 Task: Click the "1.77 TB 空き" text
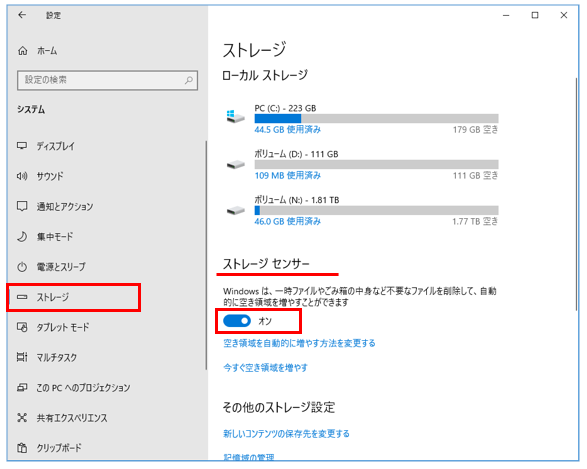tap(475, 222)
